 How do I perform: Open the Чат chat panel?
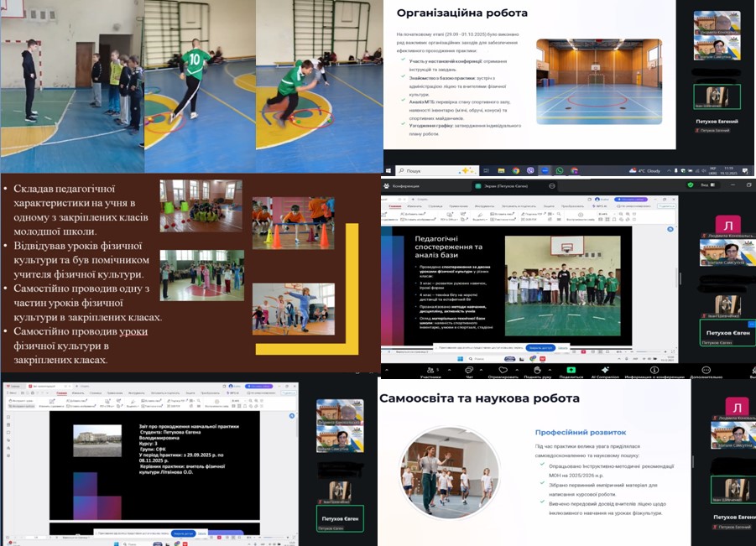pyautogui.click(x=469, y=369)
